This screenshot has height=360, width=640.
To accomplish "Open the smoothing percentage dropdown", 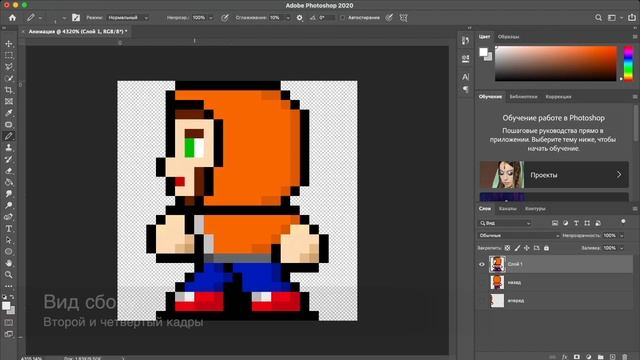I will [x=288, y=18].
